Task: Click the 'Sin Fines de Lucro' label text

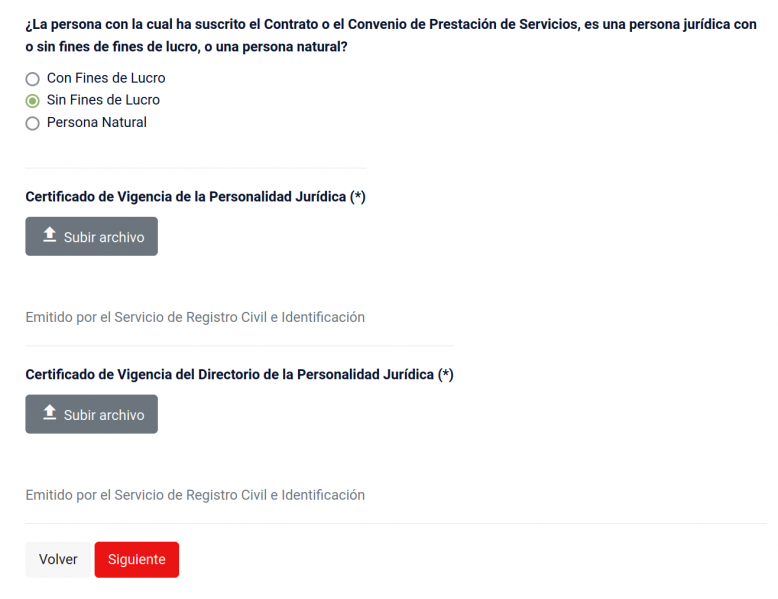Action: click(x=103, y=100)
